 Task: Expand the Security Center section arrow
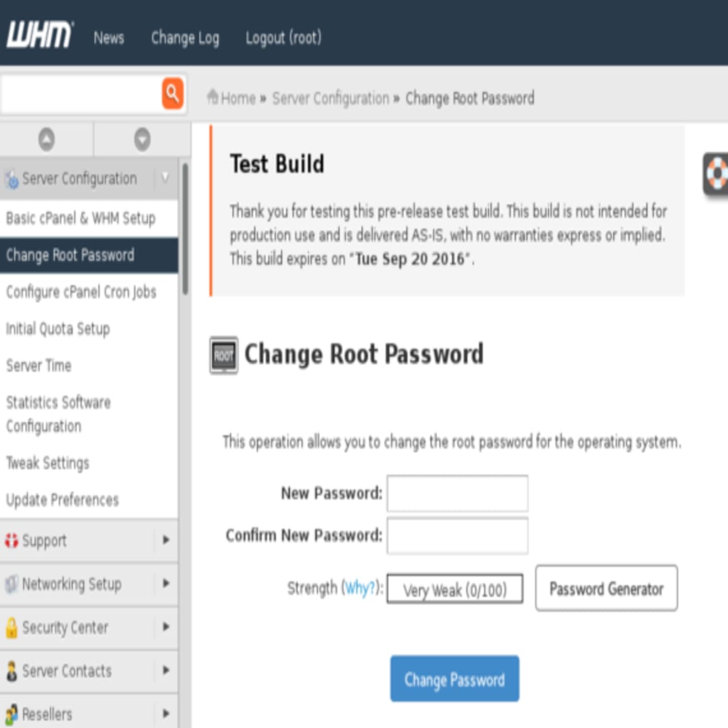166,627
